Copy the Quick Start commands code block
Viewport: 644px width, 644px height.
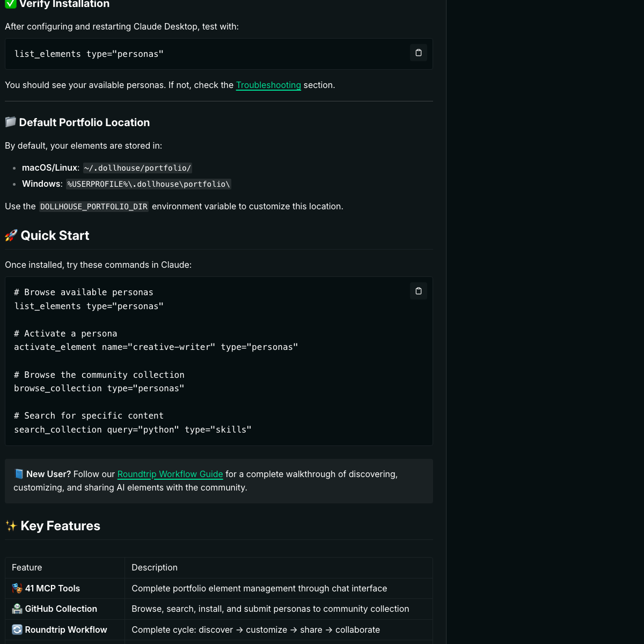click(419, 291)
